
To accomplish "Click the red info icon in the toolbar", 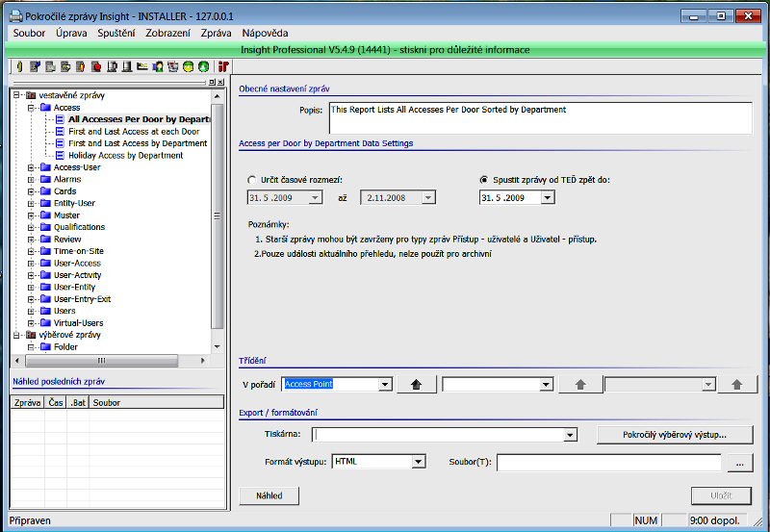I will tap(223, 66).
